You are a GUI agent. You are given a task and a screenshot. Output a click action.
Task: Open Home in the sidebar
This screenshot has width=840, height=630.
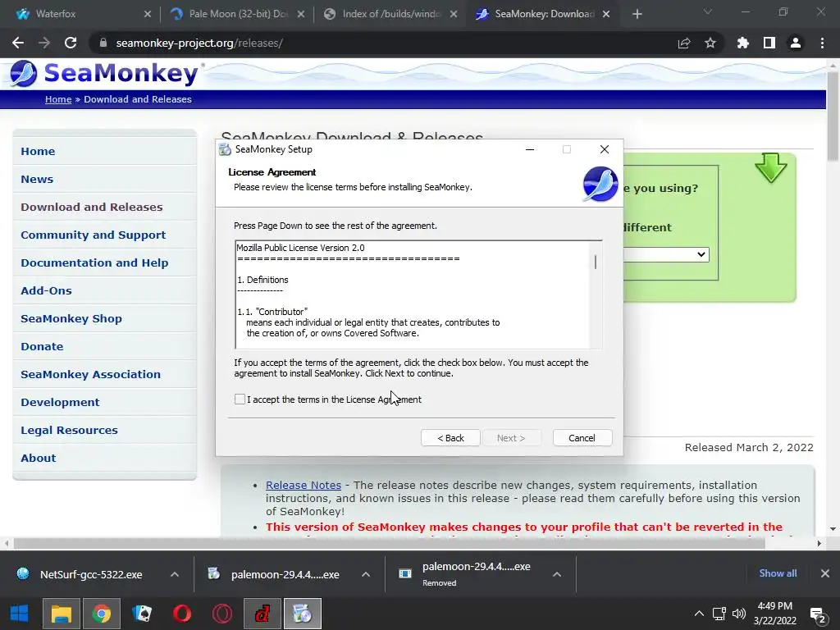(38, 151)
